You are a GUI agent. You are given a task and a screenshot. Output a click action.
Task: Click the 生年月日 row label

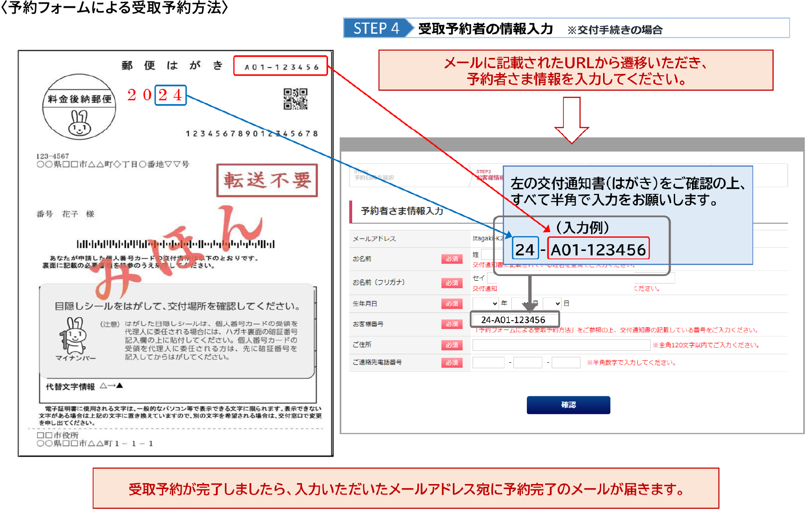click(365, 303)
